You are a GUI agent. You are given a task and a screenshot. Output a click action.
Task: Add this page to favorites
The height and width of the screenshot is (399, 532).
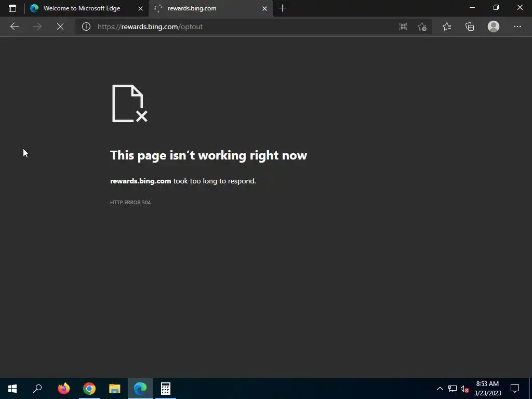coord(422,26)
